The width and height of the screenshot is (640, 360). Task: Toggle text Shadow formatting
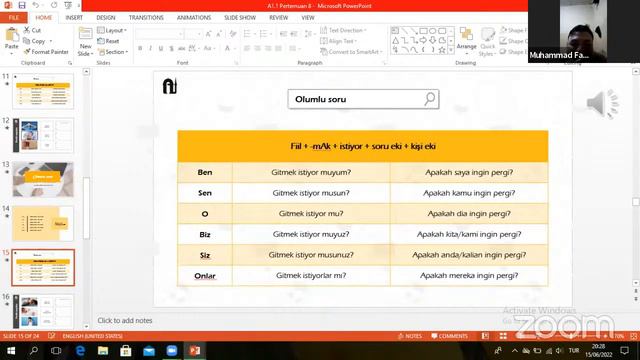171,48
